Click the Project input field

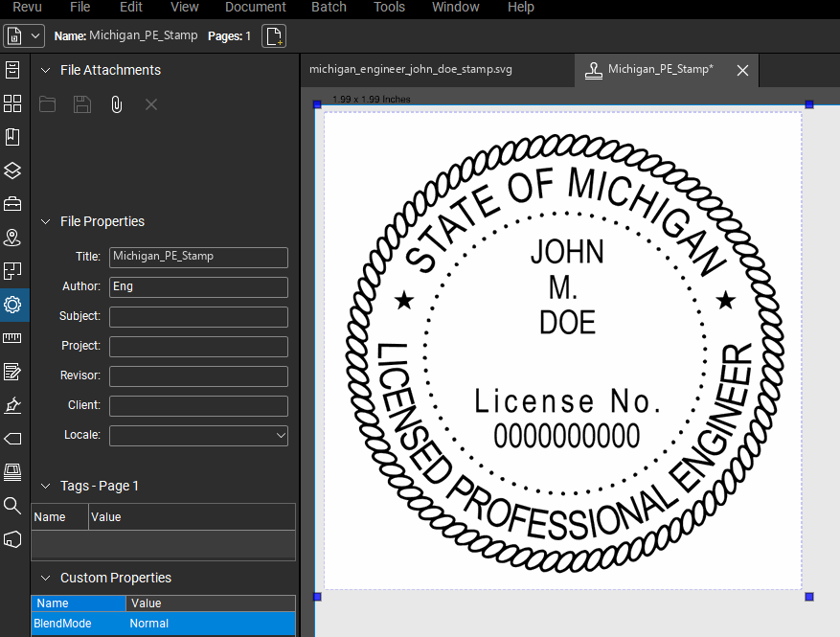[199, 347]
